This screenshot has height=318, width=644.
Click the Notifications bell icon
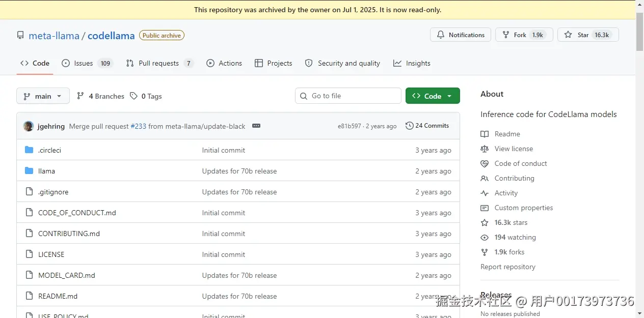point(441,35)
